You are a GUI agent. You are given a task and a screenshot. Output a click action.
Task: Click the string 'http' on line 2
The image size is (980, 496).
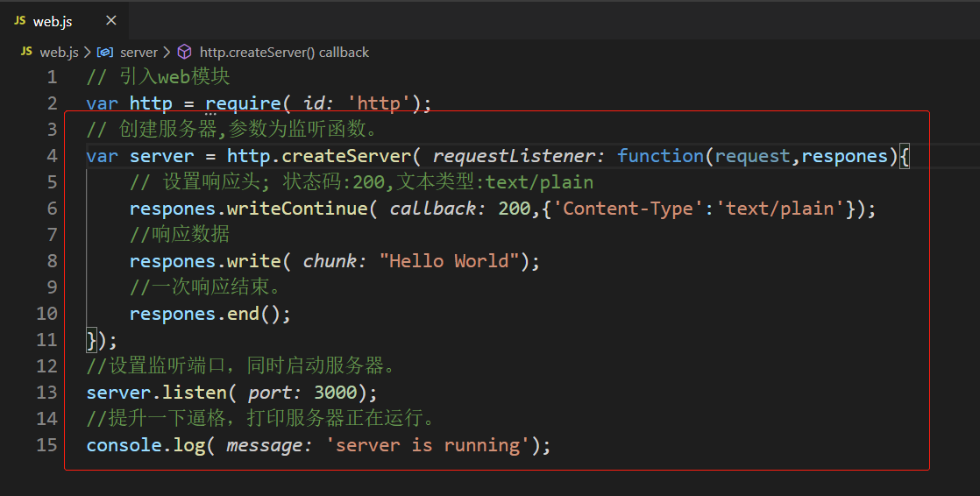pyautogui.click(x=379, y=103)
